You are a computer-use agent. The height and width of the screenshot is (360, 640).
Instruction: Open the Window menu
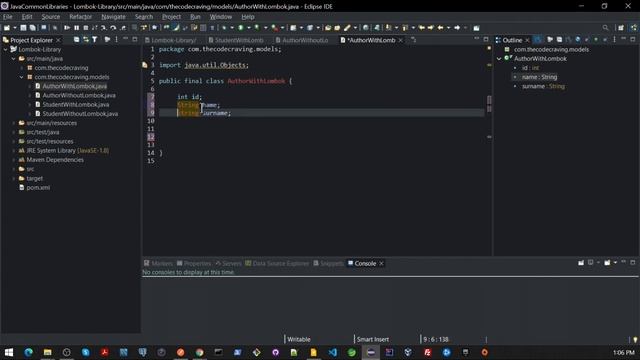[220, 17]
